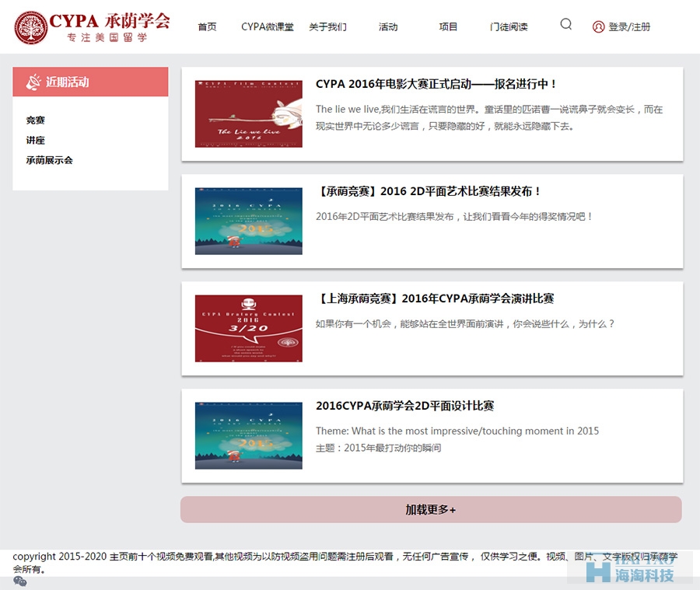Screen dimensions: 700x590
Task: Click the text 'Theme: What is the most impressive/touching moment in 2015'
Action: (x=457, y=431)
